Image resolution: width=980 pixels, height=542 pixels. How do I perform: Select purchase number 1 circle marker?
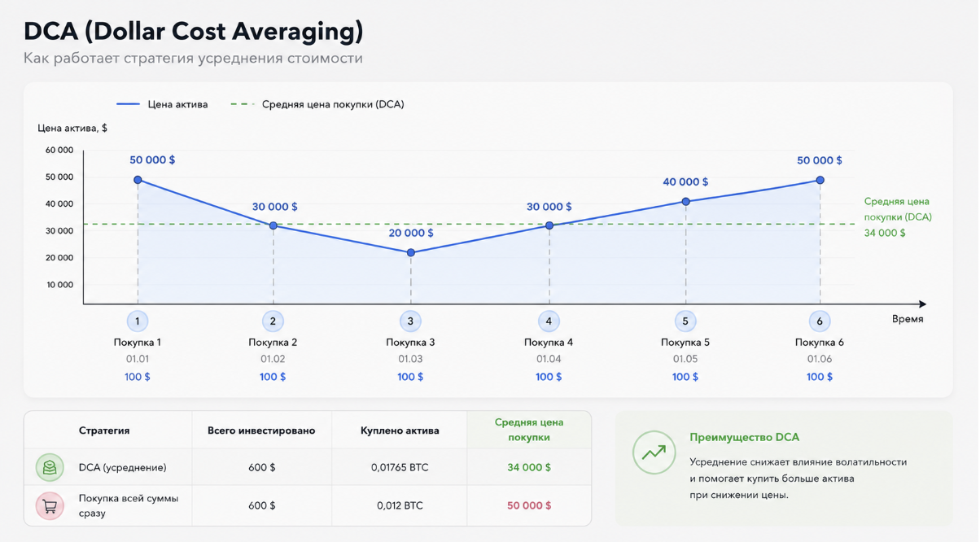[x=137, y=321]
